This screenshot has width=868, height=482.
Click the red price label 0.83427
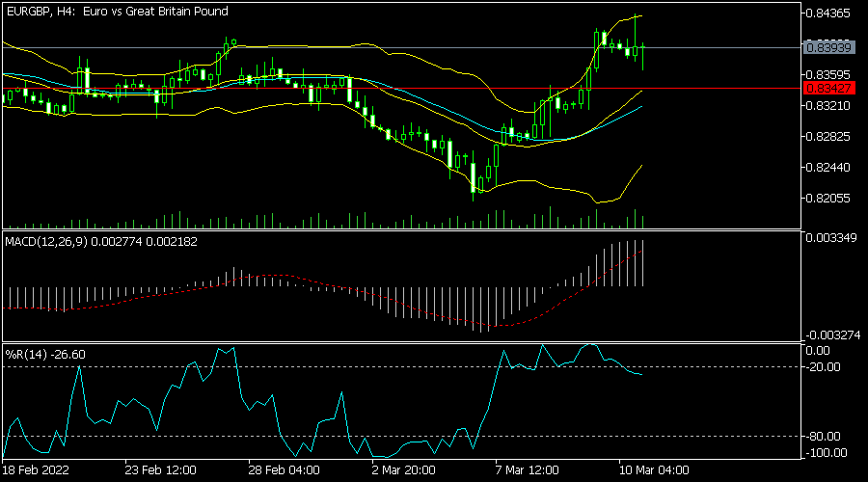point(828,88)
